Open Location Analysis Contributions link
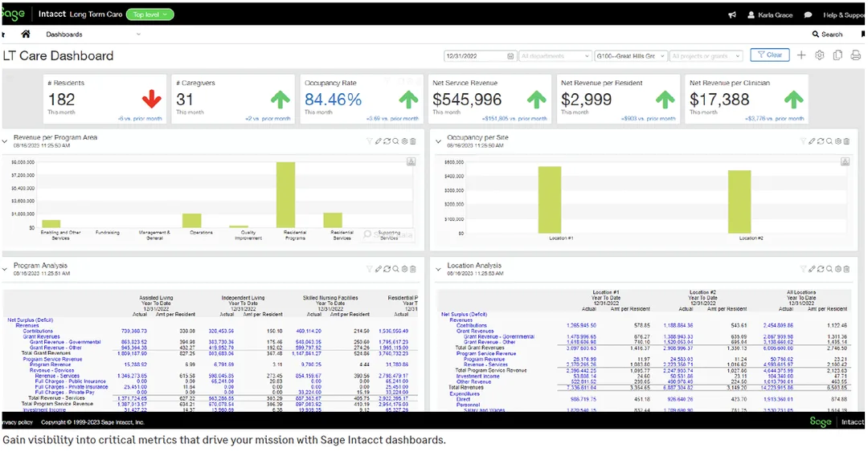Image resolution: width=868 pixels, height=452 pixels. [472, 325]
